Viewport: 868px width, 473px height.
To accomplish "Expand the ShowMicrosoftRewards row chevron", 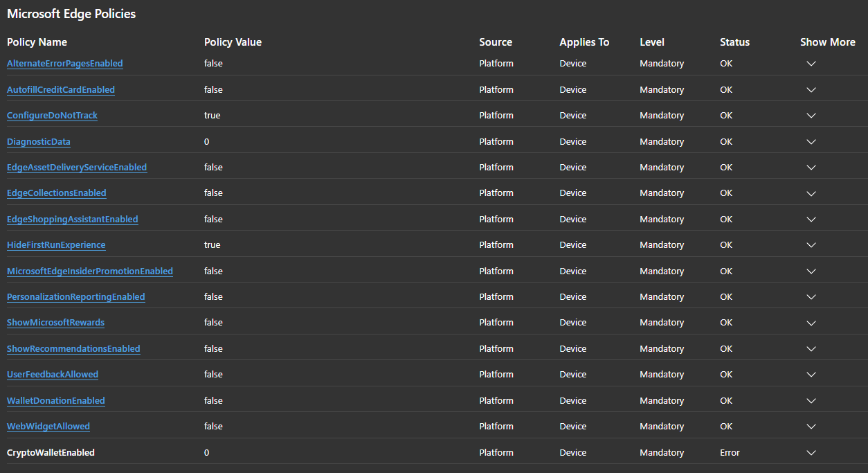I will [x=811, y=323].
